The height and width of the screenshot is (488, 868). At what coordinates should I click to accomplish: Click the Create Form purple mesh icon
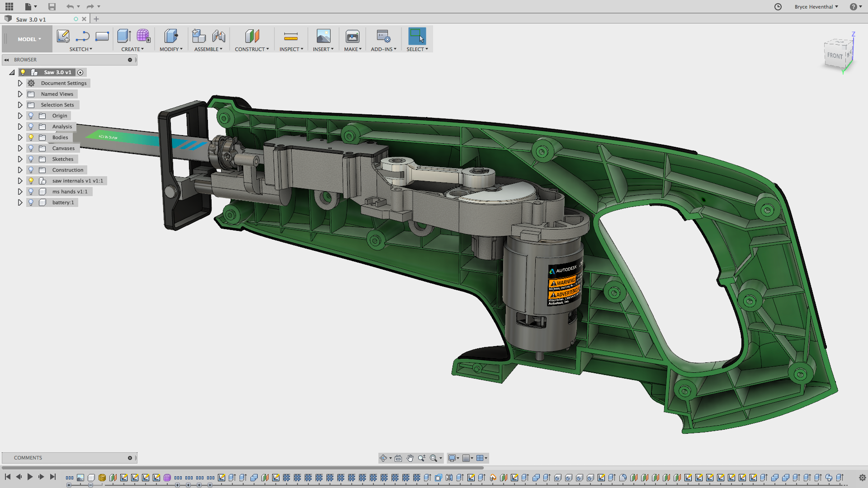pyautogui.click(x=143, y=36)
